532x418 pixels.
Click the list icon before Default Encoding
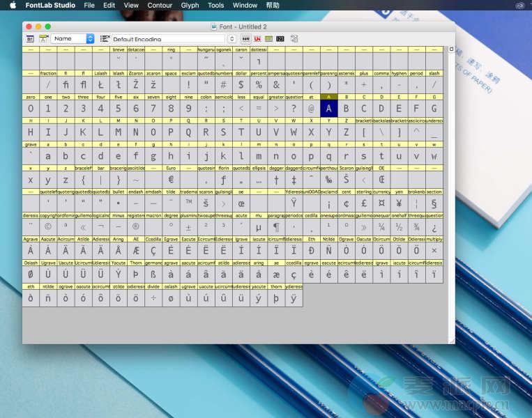(x=105, y=39)
